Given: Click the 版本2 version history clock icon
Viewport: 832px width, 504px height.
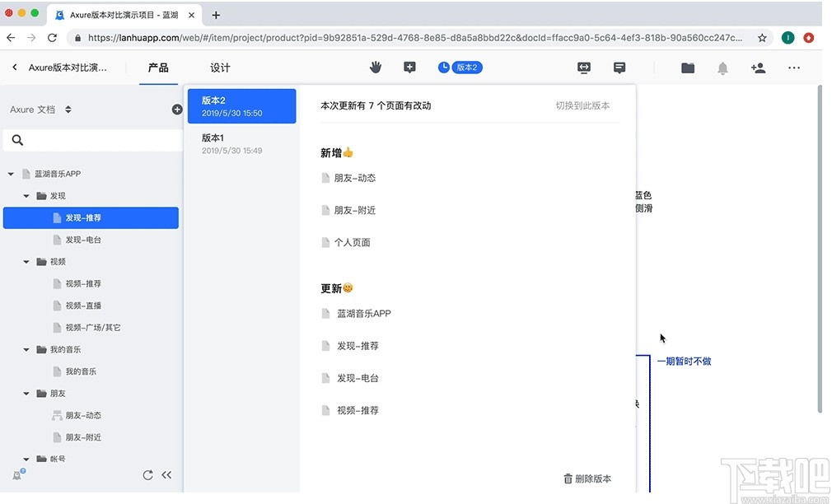Looking at the screenshot, I should (444, 68).
